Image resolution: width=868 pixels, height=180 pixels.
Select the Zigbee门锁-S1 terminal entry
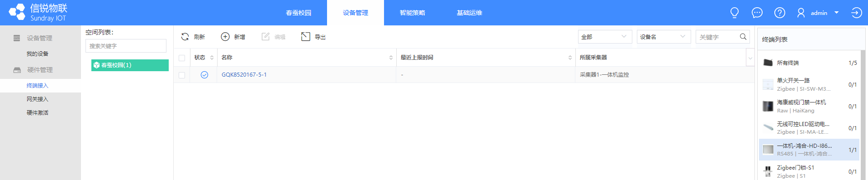pyautogui.click(x=810, y=171)
